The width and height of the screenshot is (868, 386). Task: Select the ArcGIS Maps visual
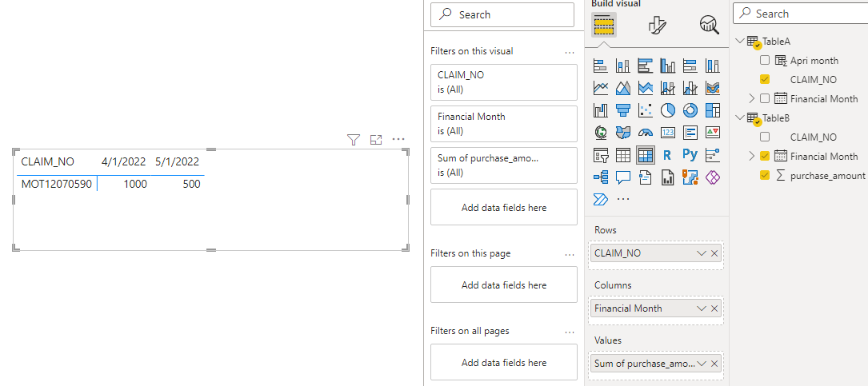(690, 177)
